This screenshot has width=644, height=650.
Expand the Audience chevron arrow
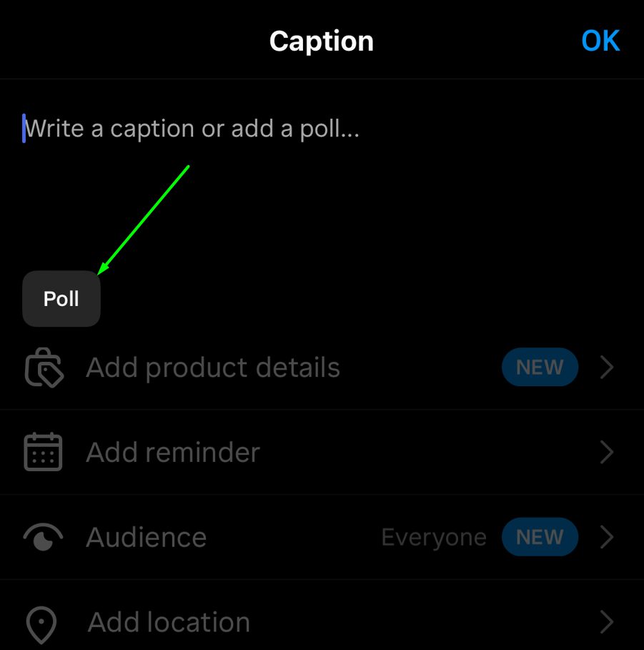tap(607, 538)
